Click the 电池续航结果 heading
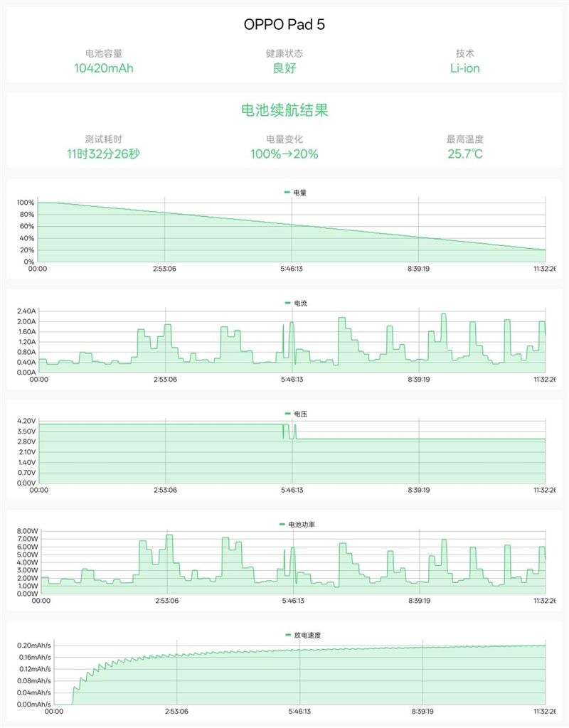 pyautogui.click(x=284, y=111)
